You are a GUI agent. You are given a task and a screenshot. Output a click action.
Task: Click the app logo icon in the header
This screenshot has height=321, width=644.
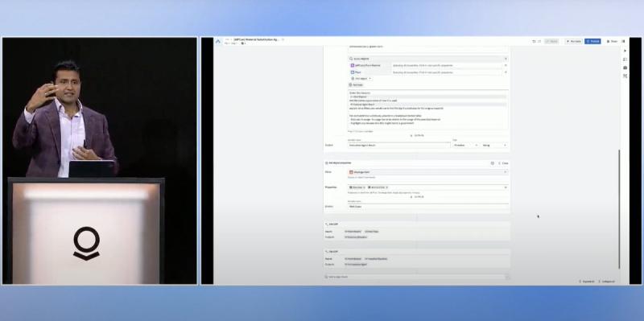point(217,41)
